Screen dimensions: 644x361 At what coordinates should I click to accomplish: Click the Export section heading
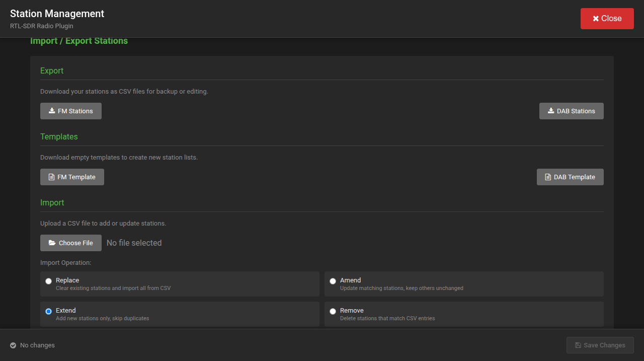[52, 71]
